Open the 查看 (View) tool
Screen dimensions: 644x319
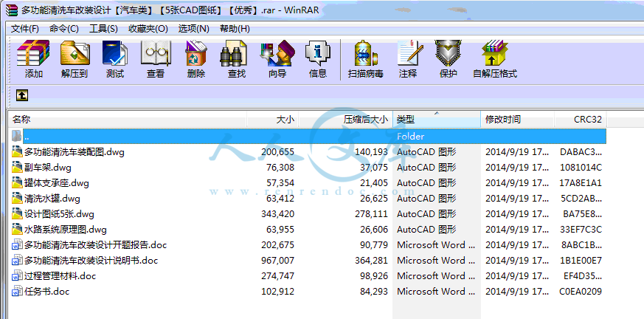click(155, 53)
